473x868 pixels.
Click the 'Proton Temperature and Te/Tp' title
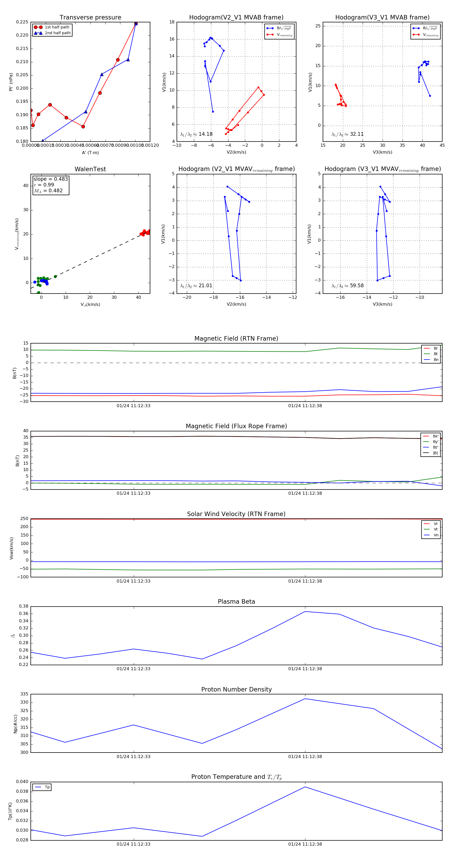pyautogui.click(x=236, y=777)
